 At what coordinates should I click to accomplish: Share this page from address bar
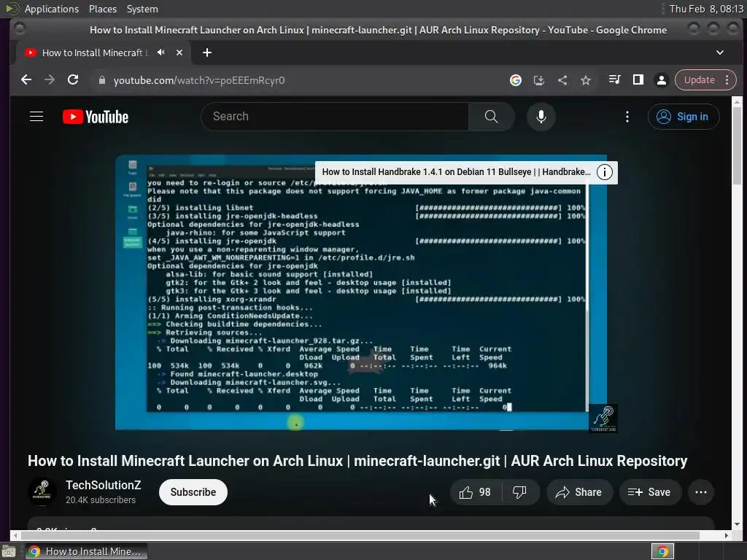[562, 80]
